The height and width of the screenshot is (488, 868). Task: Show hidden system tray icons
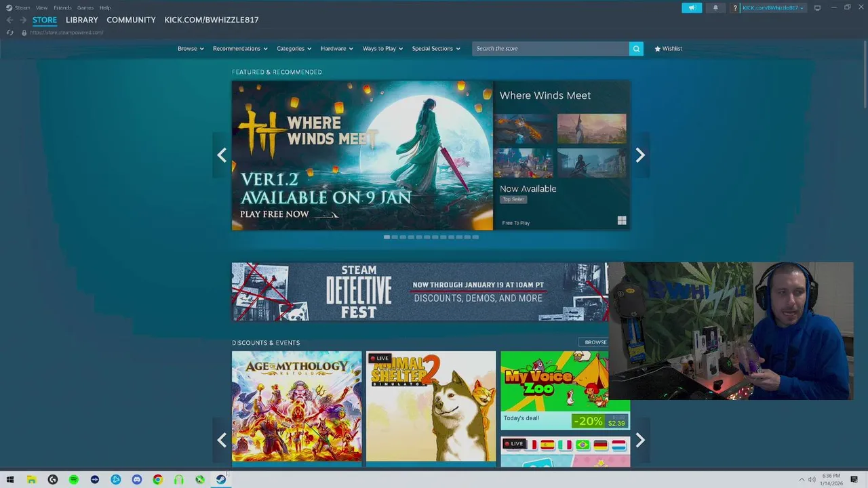(x=802, y=480)
